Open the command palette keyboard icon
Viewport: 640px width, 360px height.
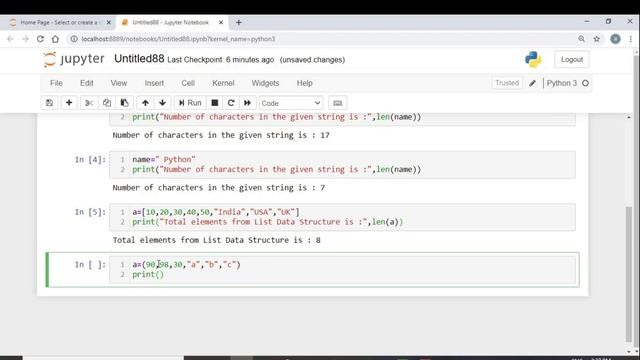338,103
